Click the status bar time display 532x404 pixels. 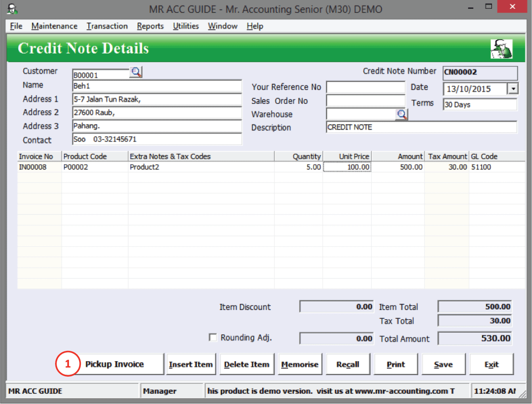point(496,391)
